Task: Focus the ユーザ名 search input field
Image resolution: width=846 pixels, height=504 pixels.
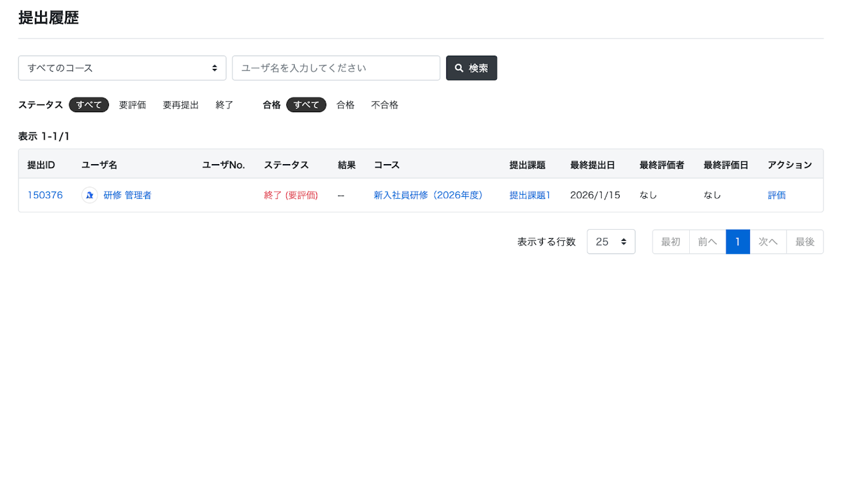Action: point(336,68)
